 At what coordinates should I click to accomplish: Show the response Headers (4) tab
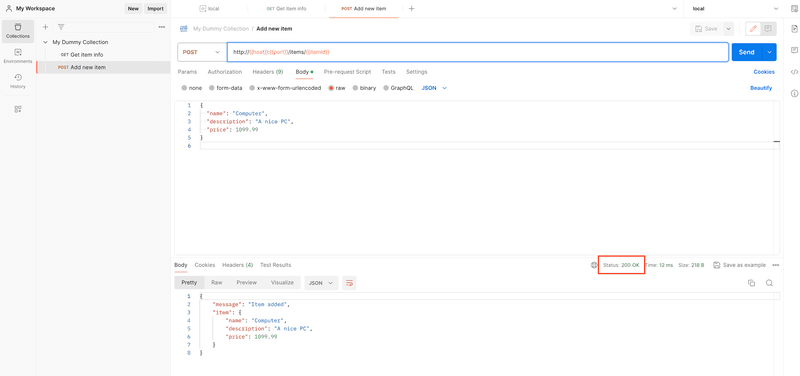tap(237, 265)
